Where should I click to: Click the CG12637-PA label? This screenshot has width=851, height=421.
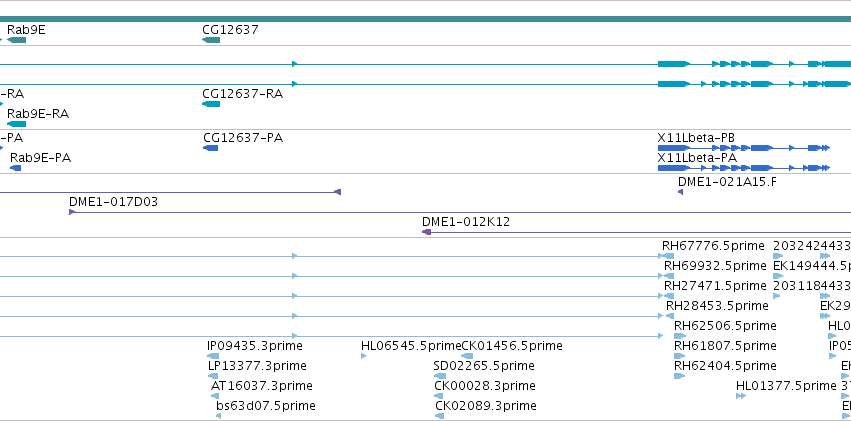pos(243,138)
